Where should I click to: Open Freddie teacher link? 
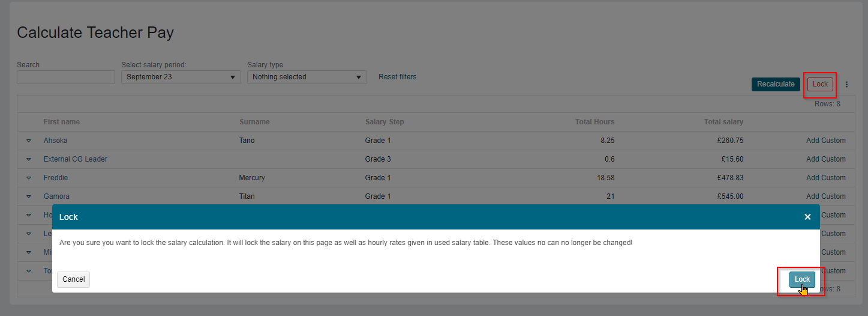click(56, 178)
